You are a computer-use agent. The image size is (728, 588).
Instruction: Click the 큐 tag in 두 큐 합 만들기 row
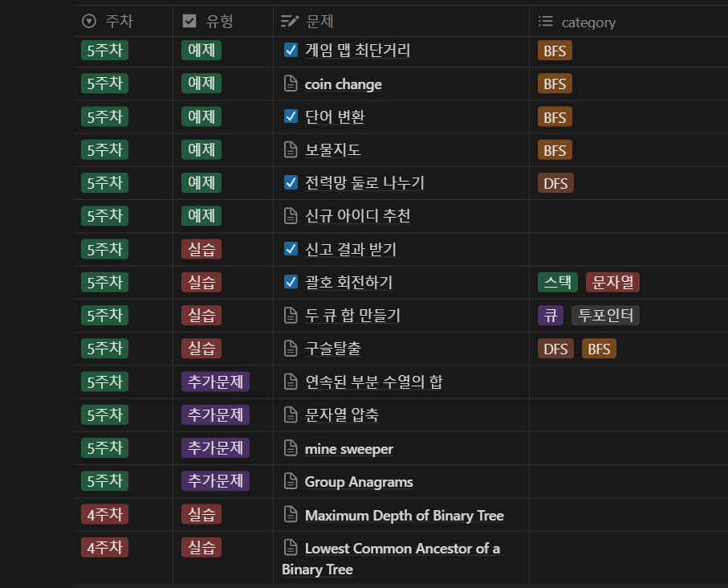(x=551, y=315)
